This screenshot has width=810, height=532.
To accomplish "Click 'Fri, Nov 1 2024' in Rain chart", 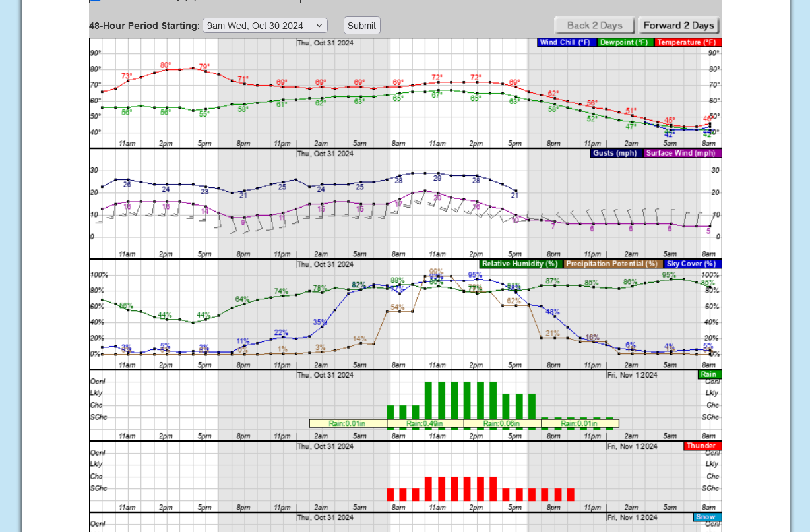I will click(x=632, y=375).
